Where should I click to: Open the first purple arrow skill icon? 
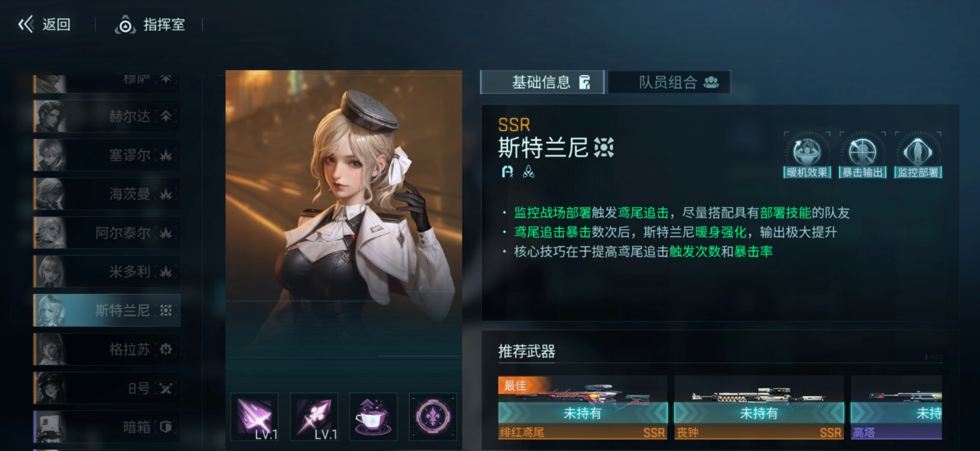(x=255, y=417)
